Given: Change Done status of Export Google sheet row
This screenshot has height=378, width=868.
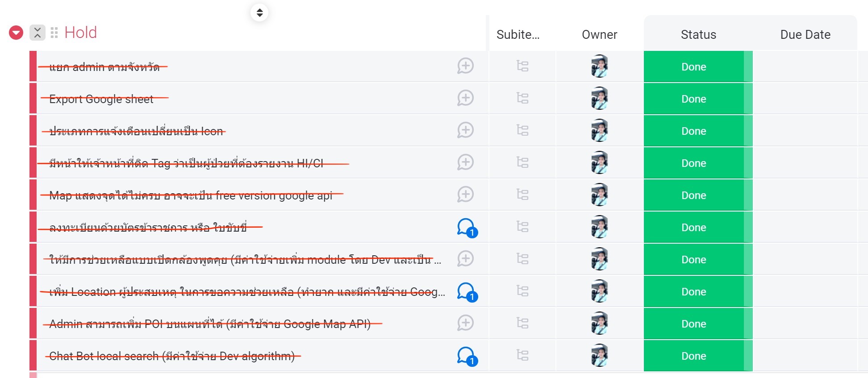Looking at the screenshot, I should click(698, 99).
